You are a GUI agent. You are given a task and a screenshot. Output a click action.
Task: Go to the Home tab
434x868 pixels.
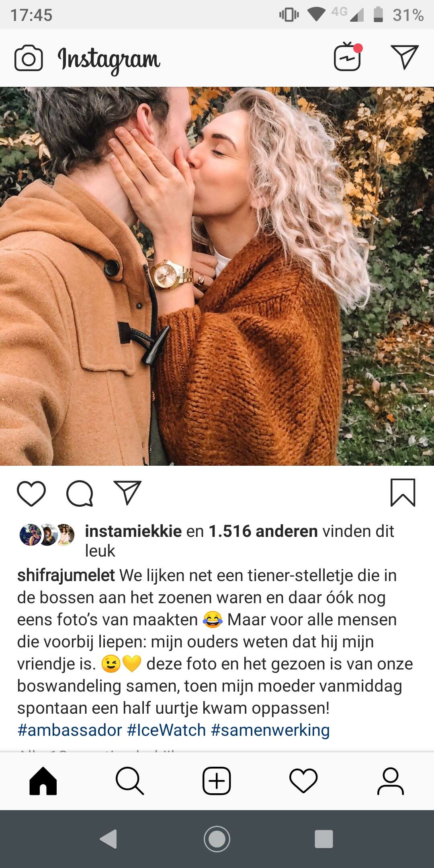43,781
